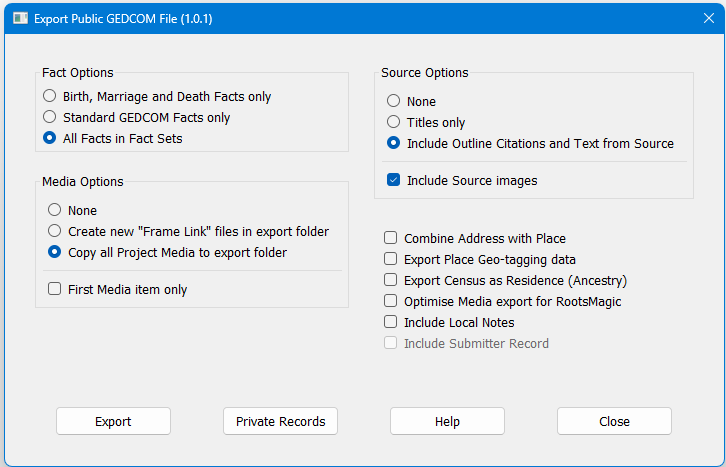Choose Include Outline Citations and Text option

tap(394, 144)
